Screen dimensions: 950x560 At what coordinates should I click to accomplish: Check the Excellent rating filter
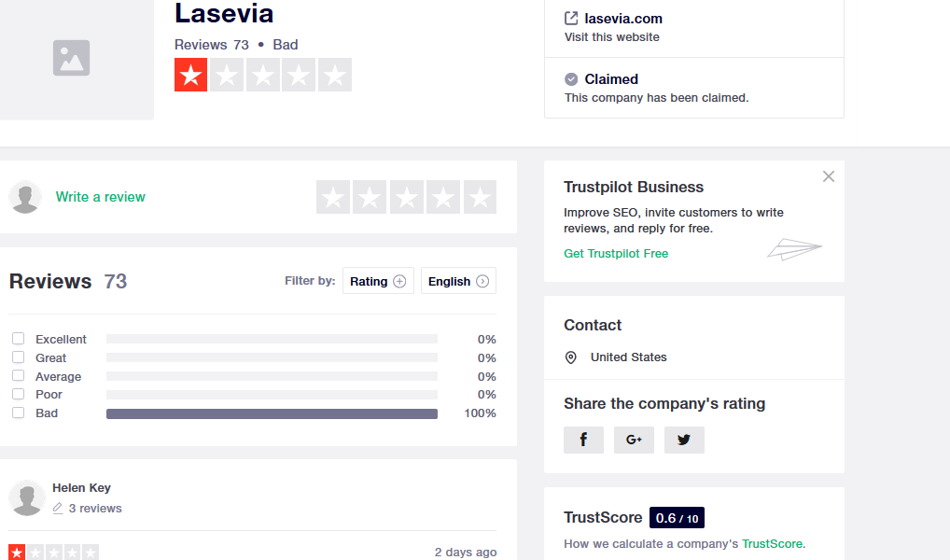click(19, 339)
